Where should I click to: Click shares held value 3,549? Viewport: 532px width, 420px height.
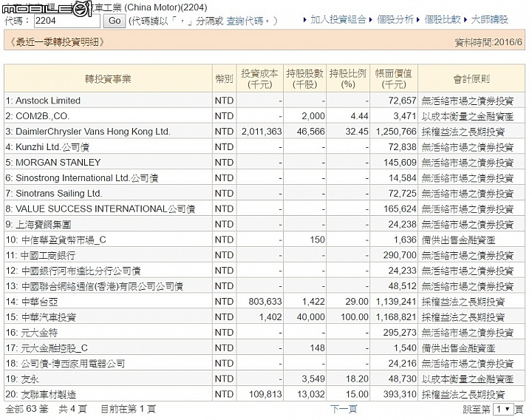tap(313, 379)
